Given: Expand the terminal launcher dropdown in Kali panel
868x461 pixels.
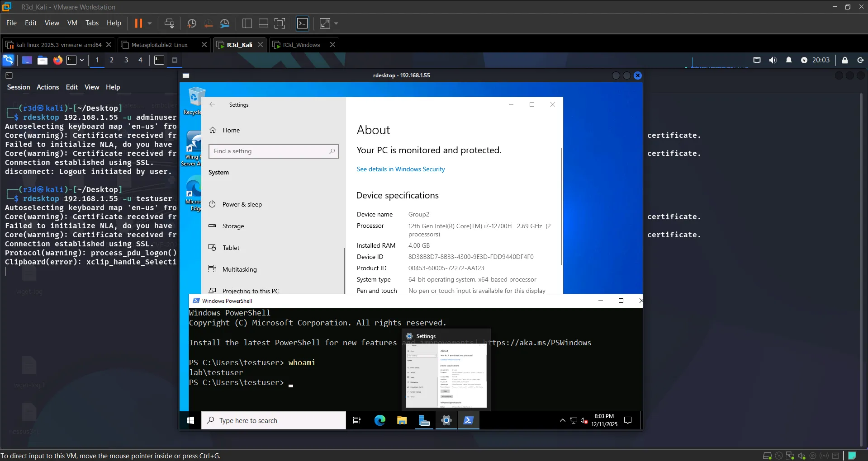Looking at the screenshot, I should click(x=82, y=60).
